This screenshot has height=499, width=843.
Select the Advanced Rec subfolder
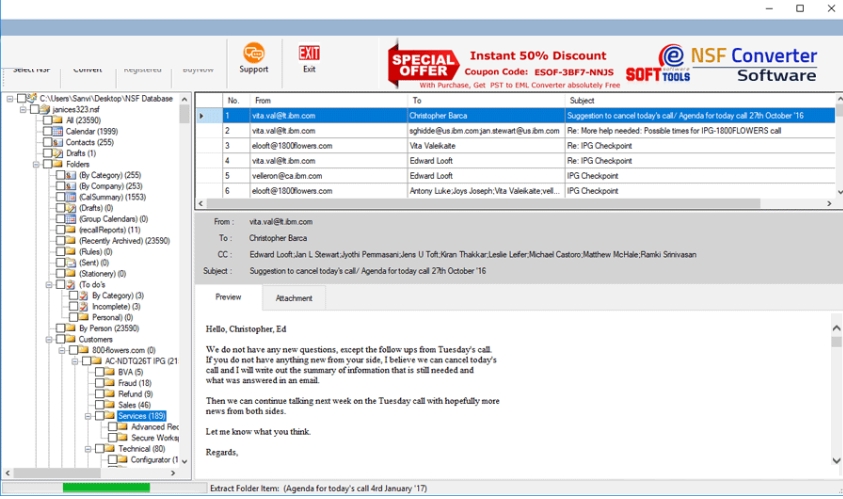[155, 427]
